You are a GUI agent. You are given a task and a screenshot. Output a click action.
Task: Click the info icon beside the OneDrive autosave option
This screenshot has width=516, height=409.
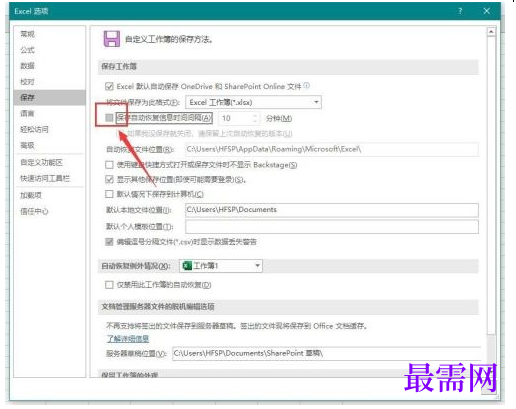click(306, 86)
